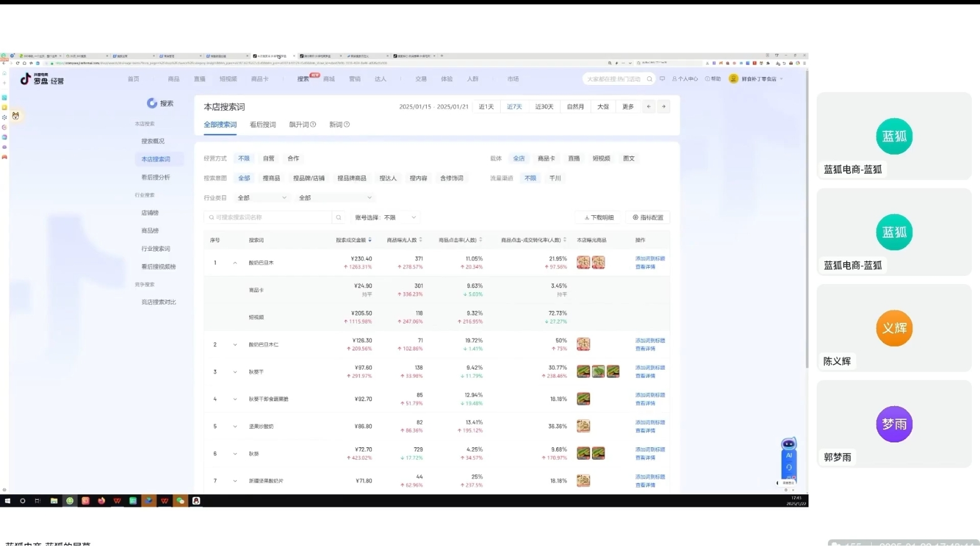This screenshot has width=980, height=560.
Task: Click the previous date range arrow
Action: click(648, 107)
